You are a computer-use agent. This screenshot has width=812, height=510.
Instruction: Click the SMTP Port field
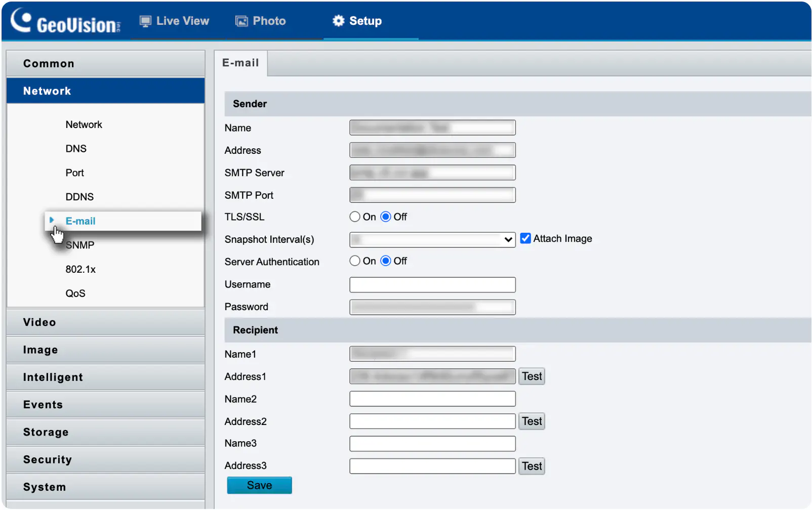coord(432,195)
